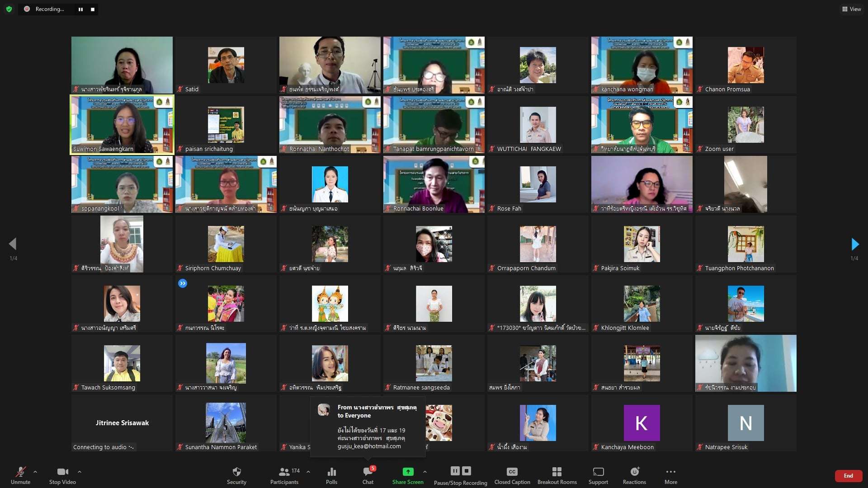Expand video options arrow beside Stop Video
868x488 pixels.
click(80, 472)
